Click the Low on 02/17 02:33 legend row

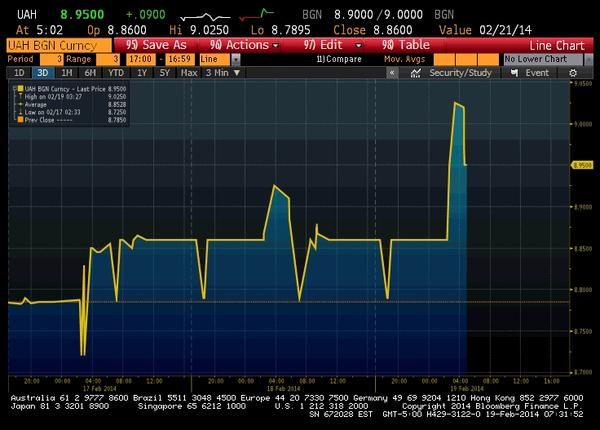[x=73, y=112]
